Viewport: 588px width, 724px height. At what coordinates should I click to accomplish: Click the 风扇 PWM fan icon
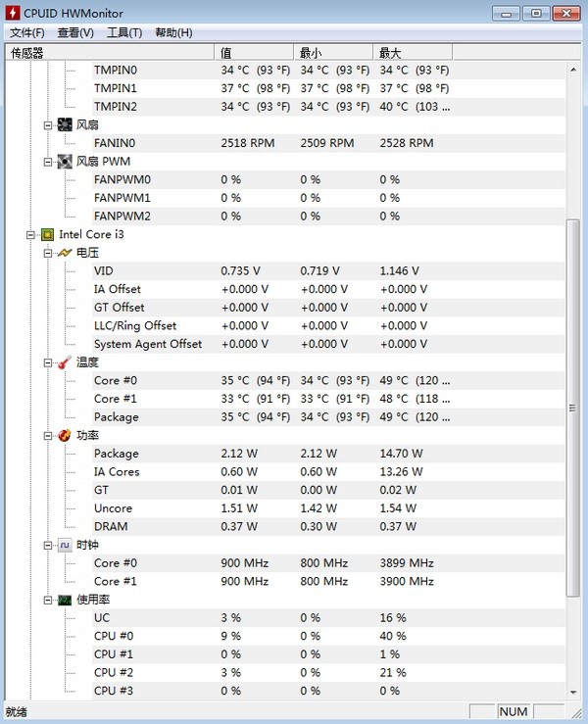65,162
